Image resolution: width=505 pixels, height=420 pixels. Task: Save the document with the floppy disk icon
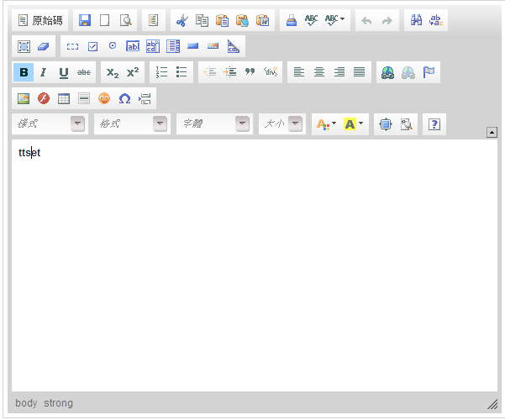click(x=85, y=20)
